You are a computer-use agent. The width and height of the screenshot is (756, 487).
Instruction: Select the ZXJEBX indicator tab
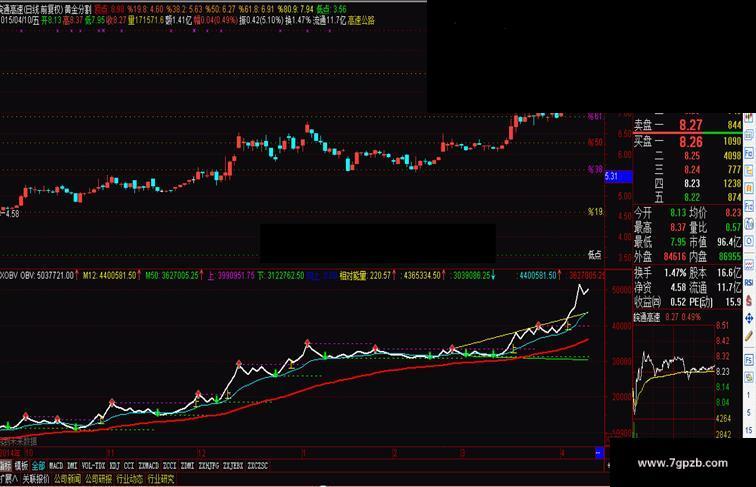(x=233, y=466)
